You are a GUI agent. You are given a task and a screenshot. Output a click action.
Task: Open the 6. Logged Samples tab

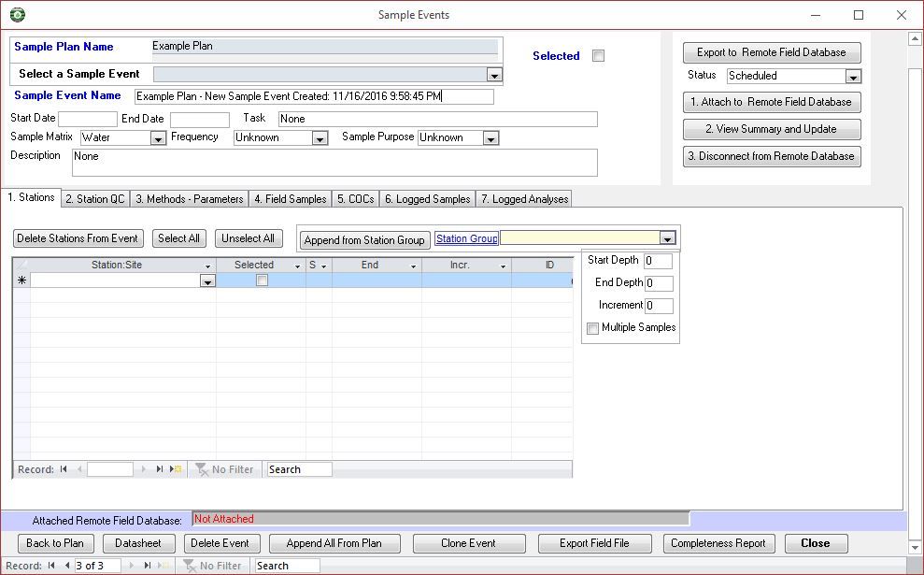[x=428, y=199]
